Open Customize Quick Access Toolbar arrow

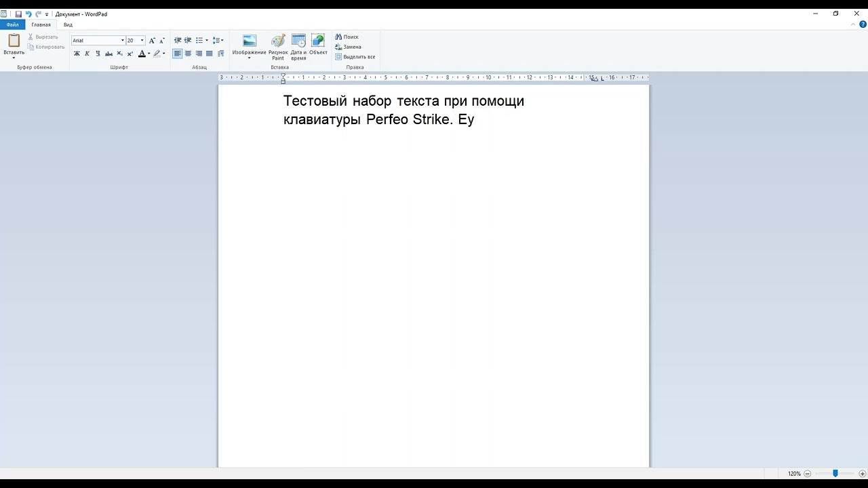(x=47, y=14)
